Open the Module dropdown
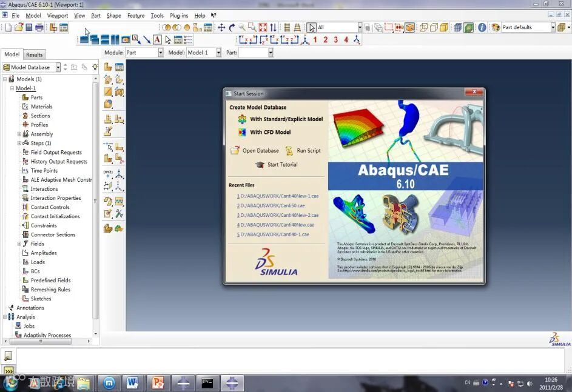 (x=161, y=53)
